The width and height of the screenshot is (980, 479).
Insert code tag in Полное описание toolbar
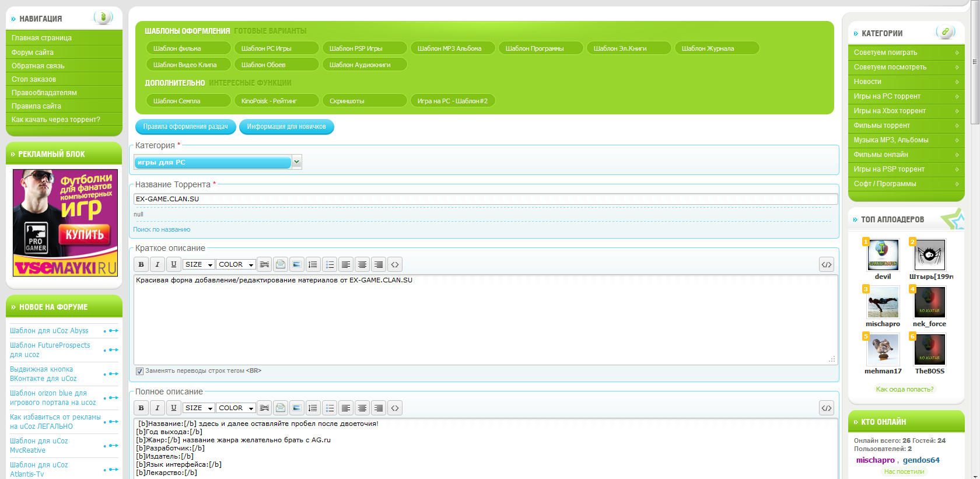(x=395, y=408)
